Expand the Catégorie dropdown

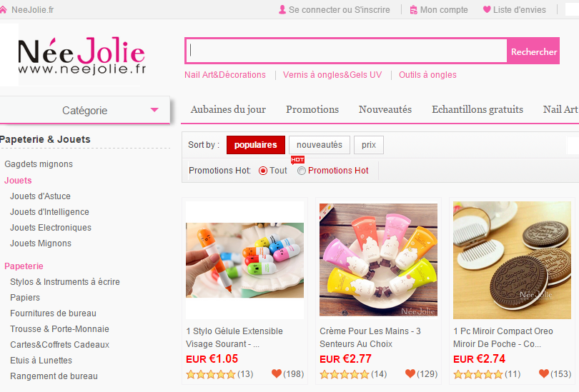pyautogui.click(x=85, y=110)
